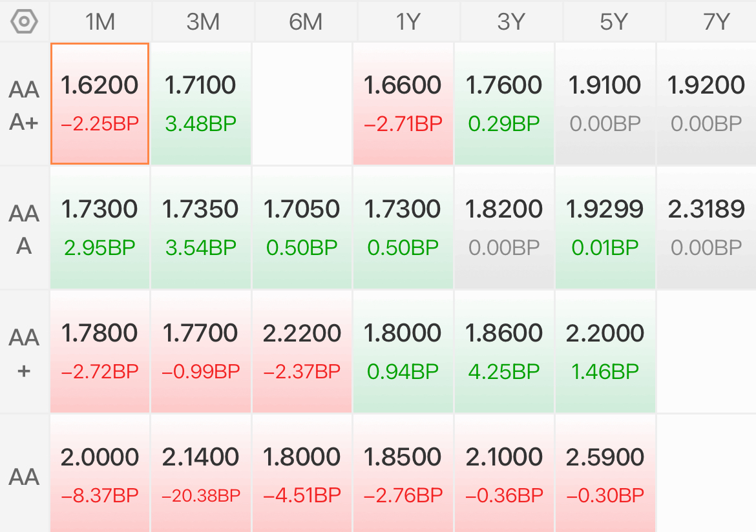Select the 1M column header
Image resolution: width=756 pixels, height=532 pixels.
pyautogui.click(x=100, y=22)
